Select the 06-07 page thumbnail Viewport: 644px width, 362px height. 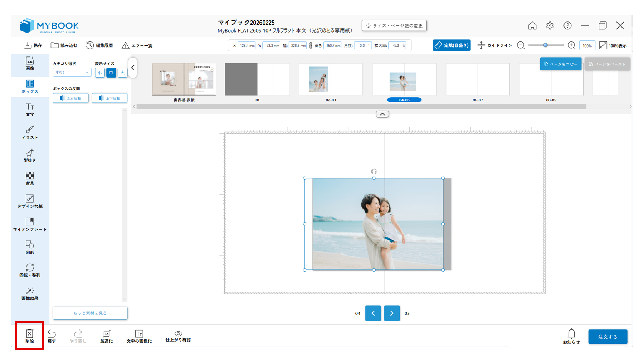(x=478, y=79)
